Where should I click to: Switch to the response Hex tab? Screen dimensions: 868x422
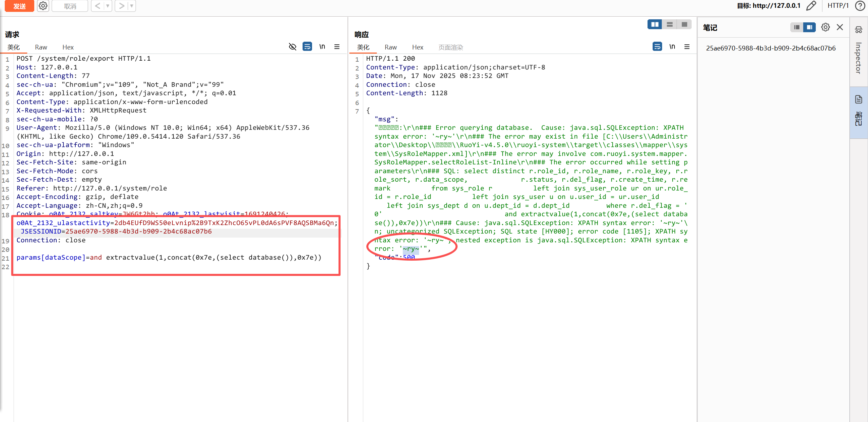pos(418,47)
